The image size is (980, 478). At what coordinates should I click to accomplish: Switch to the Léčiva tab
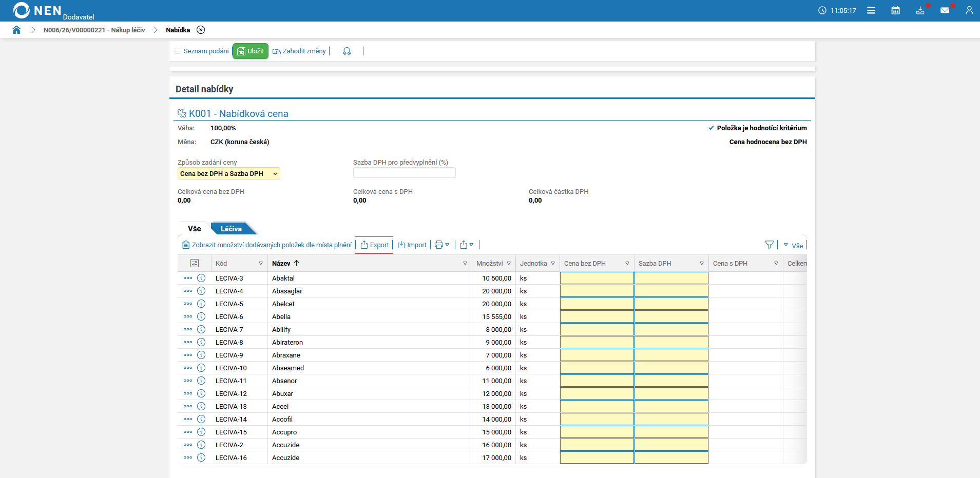(x=231, y=229)
